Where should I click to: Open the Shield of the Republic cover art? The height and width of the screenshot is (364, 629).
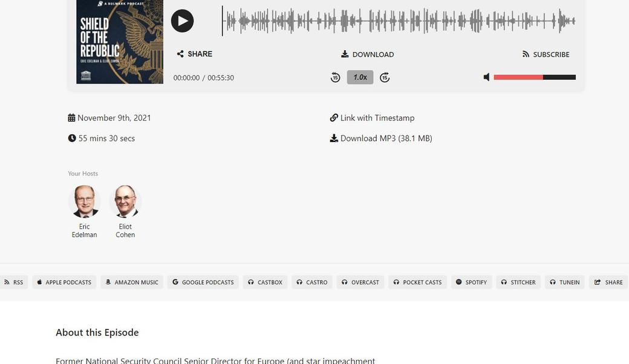point(120,42)
